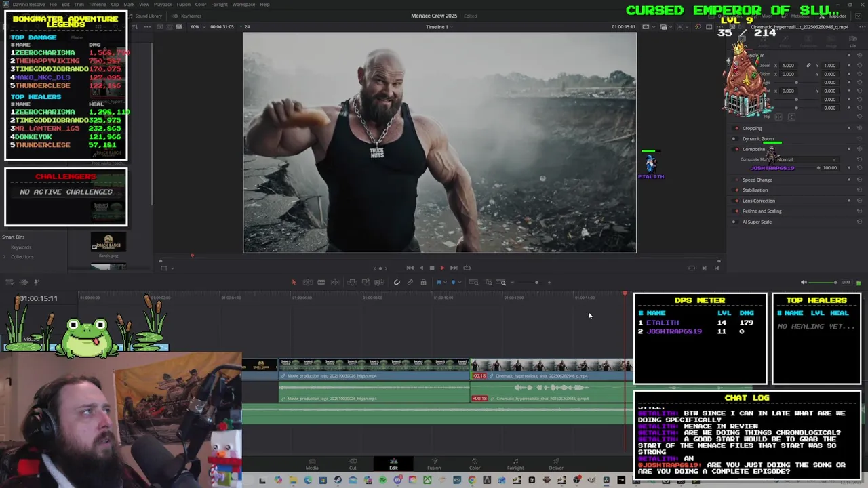Switch to the Fairlight page
Screen dimensions: 868x488
[515, 464]
